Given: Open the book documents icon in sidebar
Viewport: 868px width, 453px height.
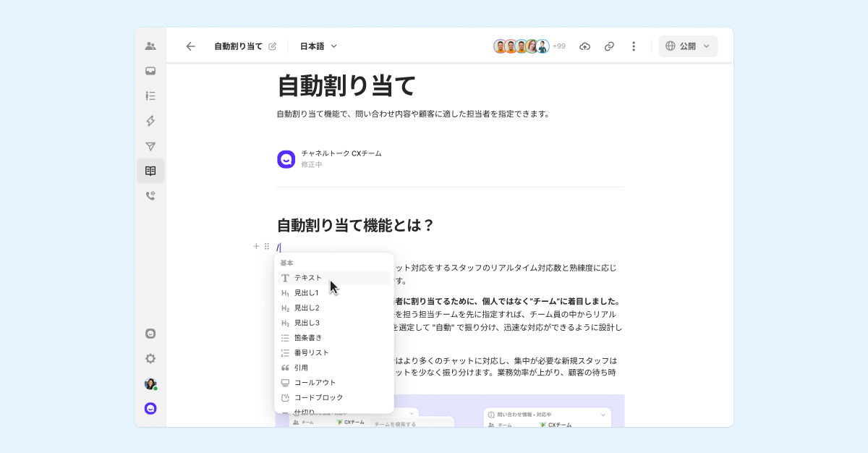Looking at the screenshot, I should click(150, 171).
